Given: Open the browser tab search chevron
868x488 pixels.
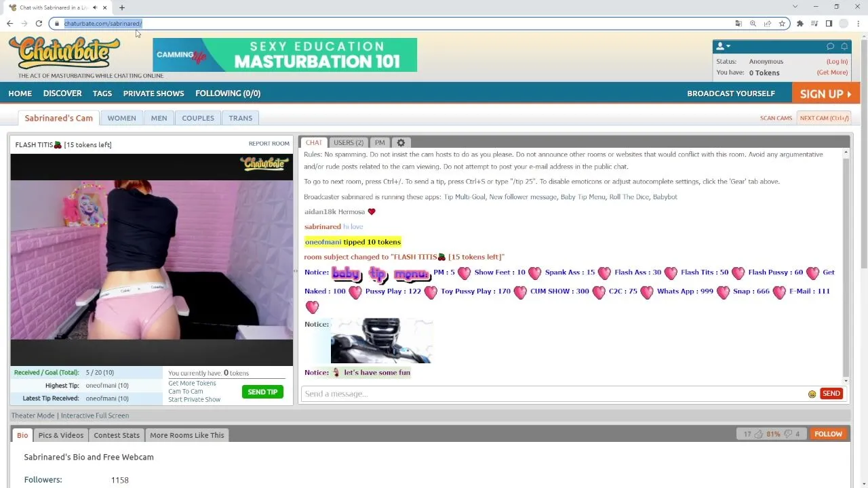Looking at the screenshot, I should click(x=795, y=7).
